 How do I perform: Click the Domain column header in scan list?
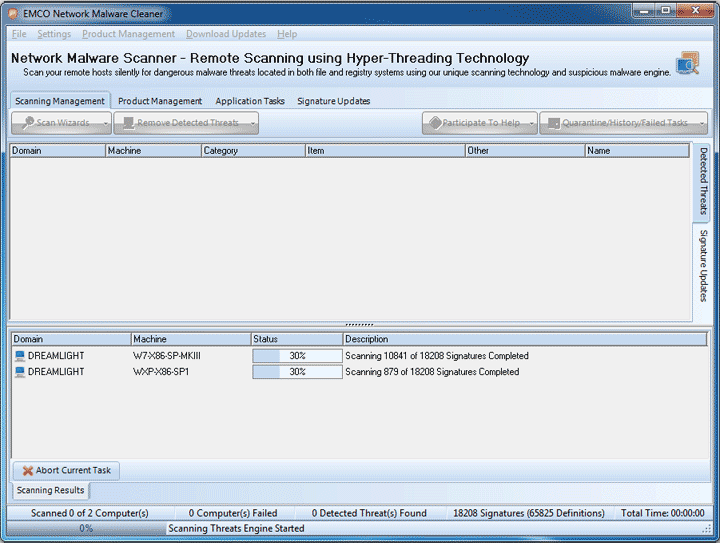71,339
